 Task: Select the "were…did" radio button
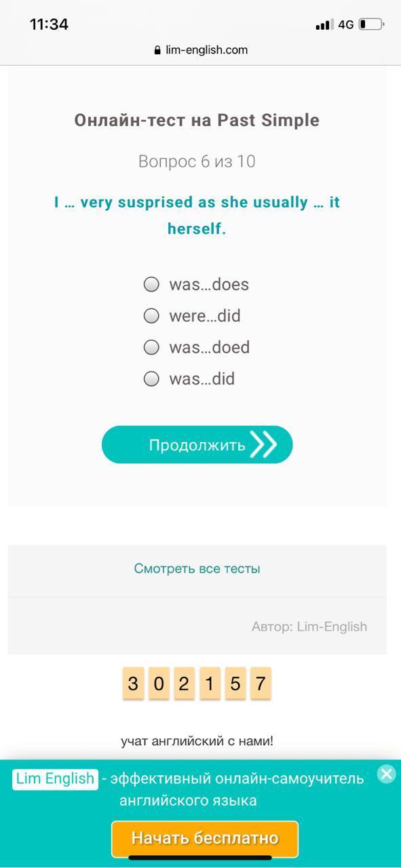coord(151,315)
